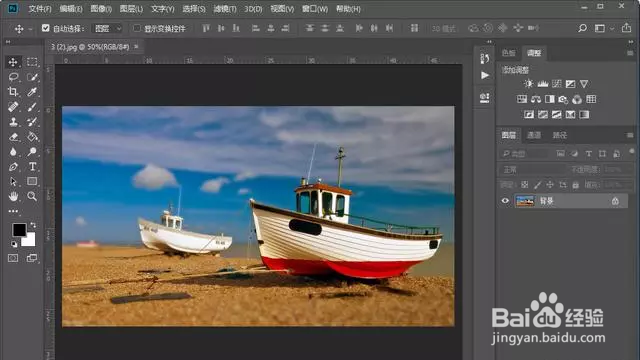Open the Layers panel flyout menu

tap(630, 135)
